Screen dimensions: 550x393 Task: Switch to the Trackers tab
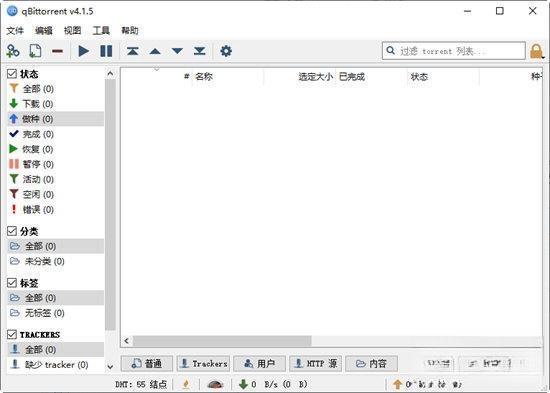point(203,364)
